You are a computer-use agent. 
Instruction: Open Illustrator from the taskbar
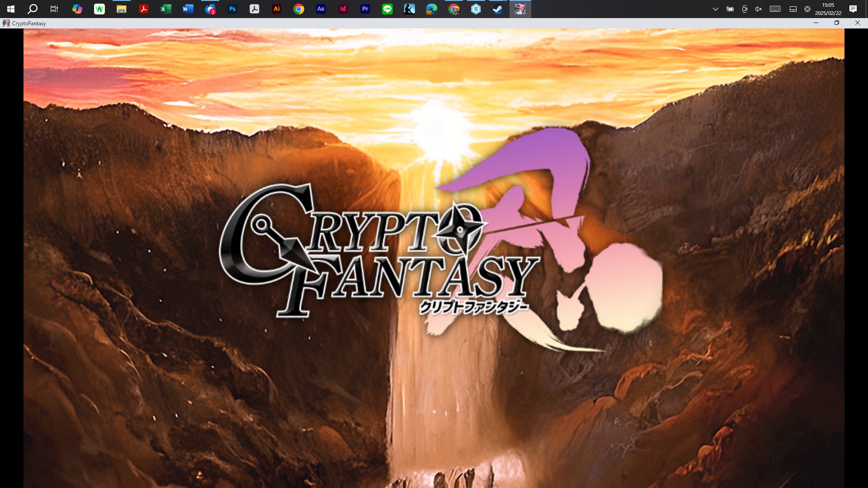(277, 9)
